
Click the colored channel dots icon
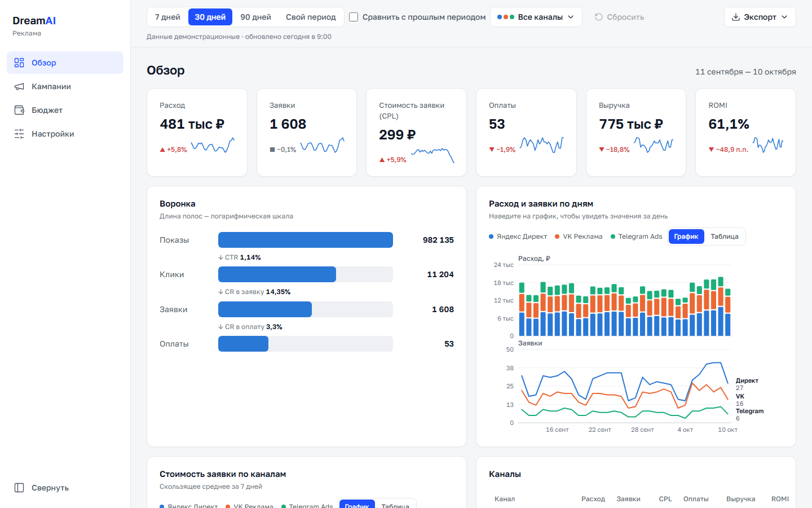[x=506, y=17]
